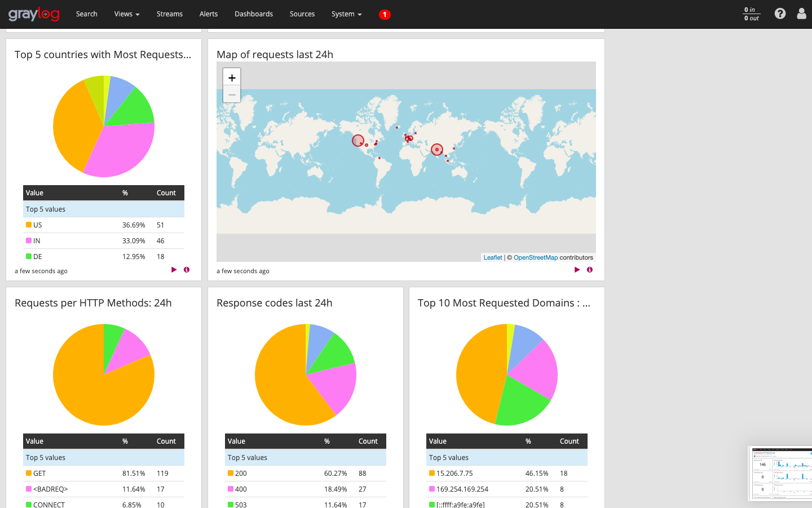This screenshot has width=812, height=508.
Task: Click the 169.254.169.254 domain row
Action: [x=507, y=489]
